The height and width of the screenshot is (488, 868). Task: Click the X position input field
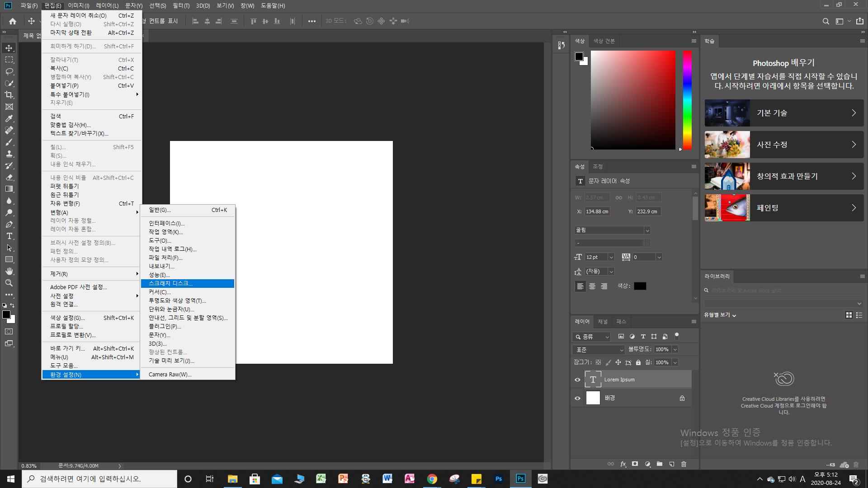[597, 211]
